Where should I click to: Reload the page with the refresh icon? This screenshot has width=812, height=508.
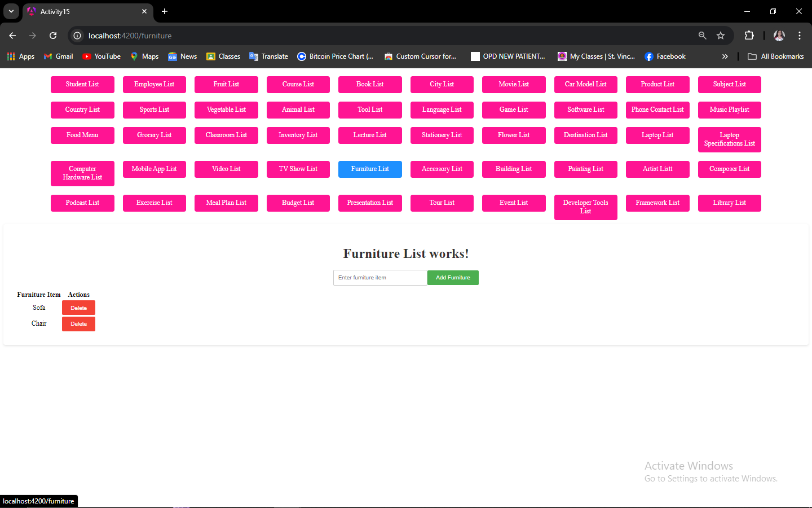(x=53, y=36)
